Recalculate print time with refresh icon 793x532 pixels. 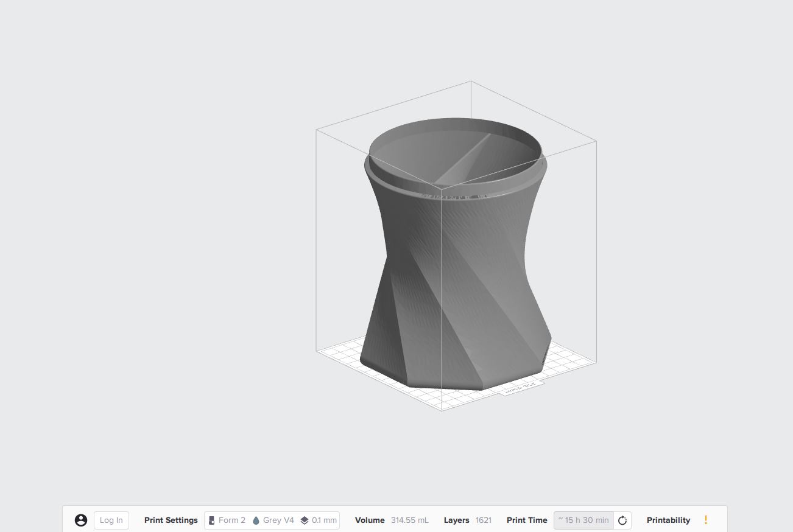click(x=622, y=520)
